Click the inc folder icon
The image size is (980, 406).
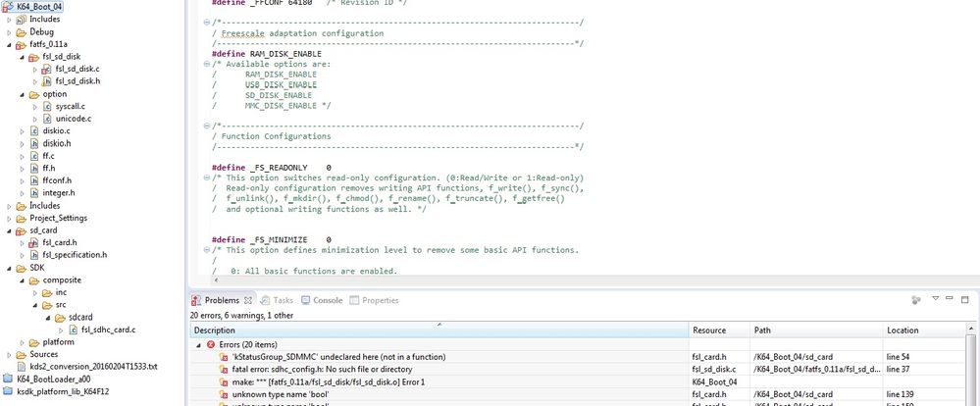(47, 292)
